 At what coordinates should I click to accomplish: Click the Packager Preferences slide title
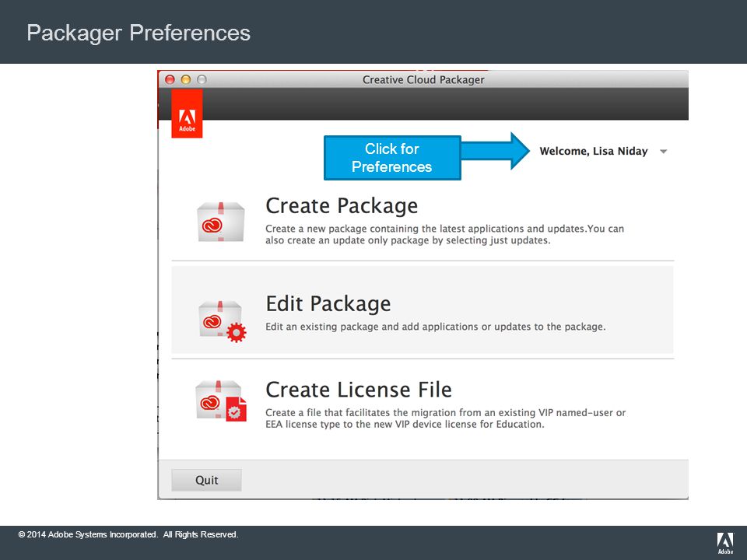pos(139,33)
